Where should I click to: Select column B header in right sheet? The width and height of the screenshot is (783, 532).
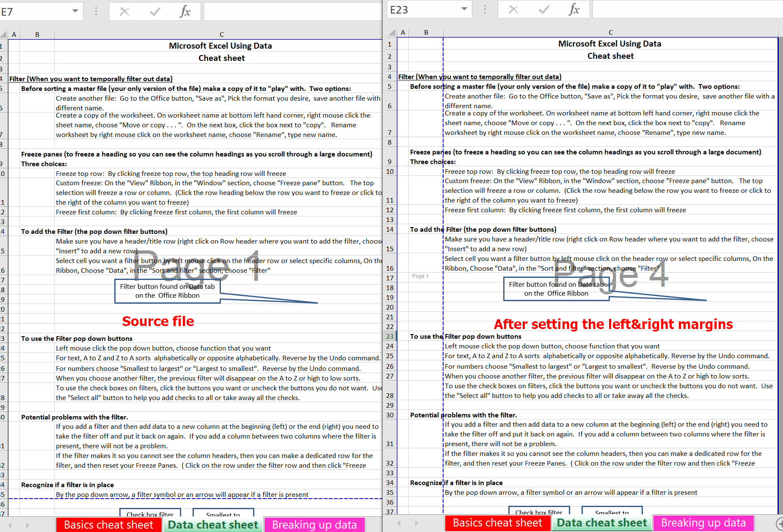(x=426, y=32)
